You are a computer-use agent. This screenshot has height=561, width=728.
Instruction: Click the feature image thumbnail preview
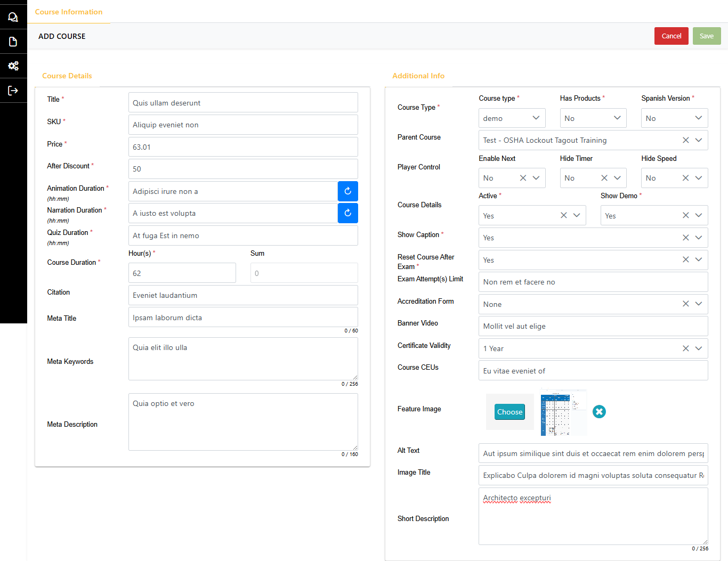point(563,412)
